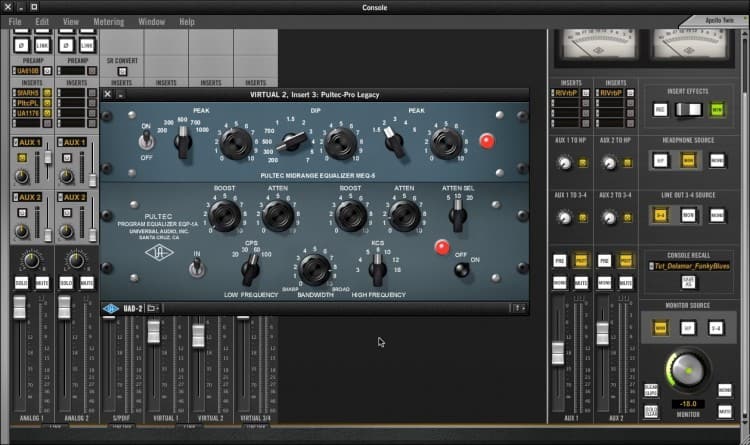Flip the Insert Effects REC/MON switch

tap(688, 110)
